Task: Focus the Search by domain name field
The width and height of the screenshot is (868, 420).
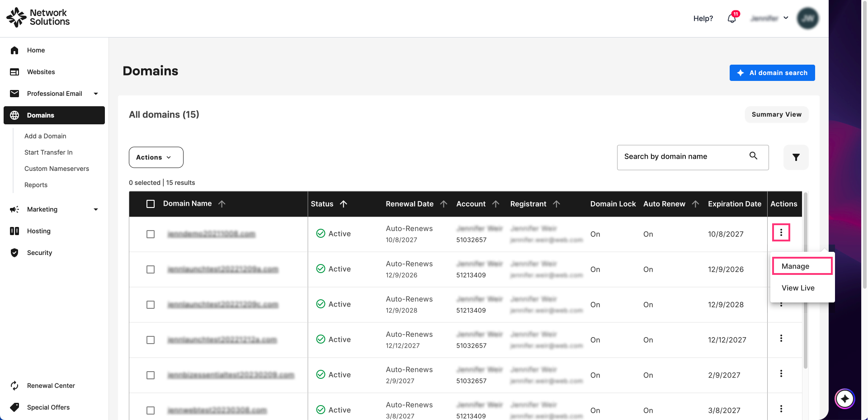Action: (693, 157)
